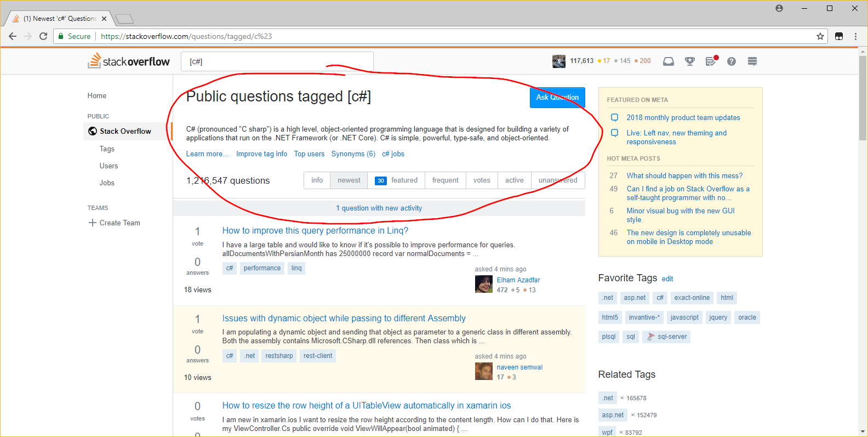Remove the .net related tag with x
Screen dimensions: 868x437
click(x=622, y=398)
